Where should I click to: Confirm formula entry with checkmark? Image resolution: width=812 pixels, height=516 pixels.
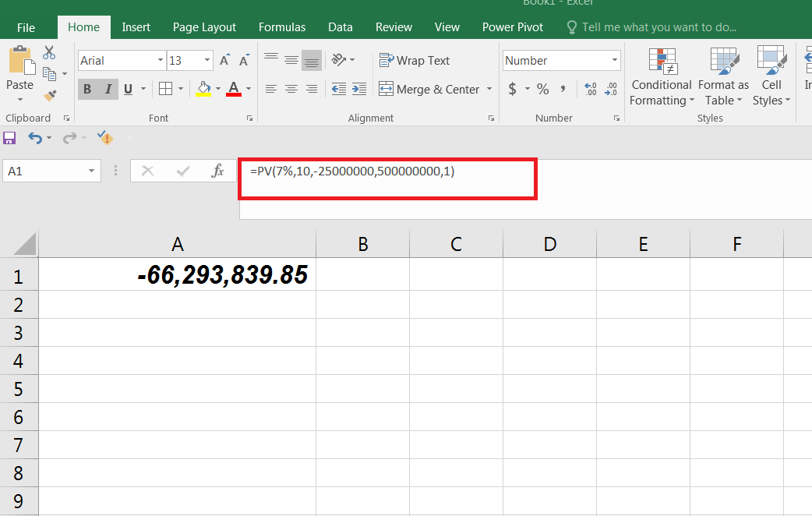183,171
